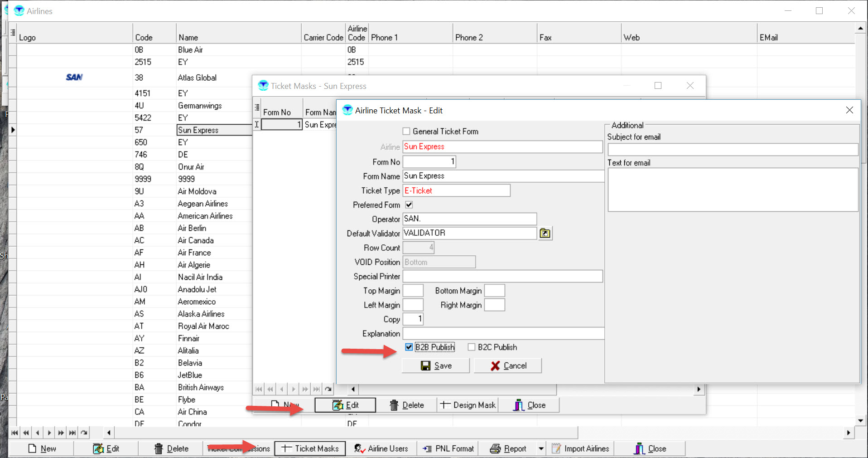This screenshot has width=868, height=458.
Task: Go to previous record in Airlines navigator
Action: (x=38, y=433)
